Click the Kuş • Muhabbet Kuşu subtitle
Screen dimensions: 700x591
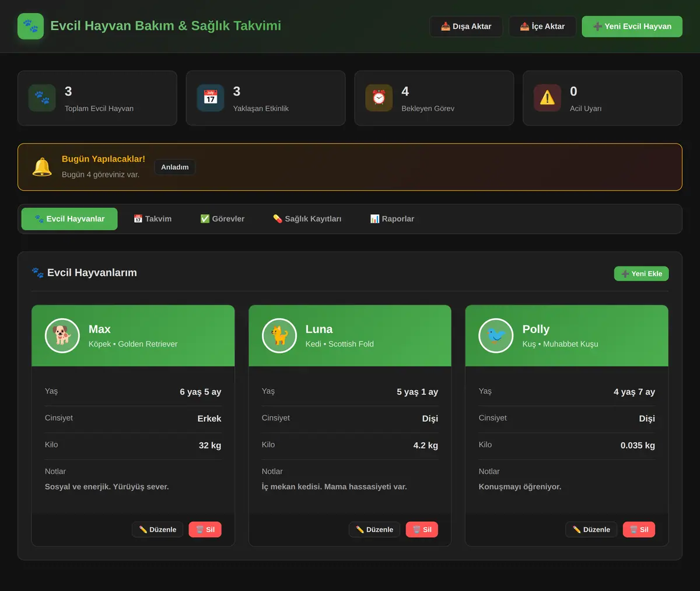click(x=561, y=344)
